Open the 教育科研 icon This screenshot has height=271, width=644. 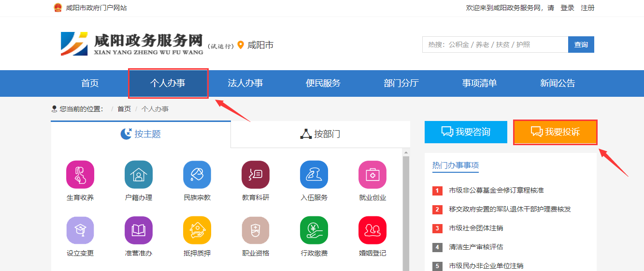click(256, 174)
